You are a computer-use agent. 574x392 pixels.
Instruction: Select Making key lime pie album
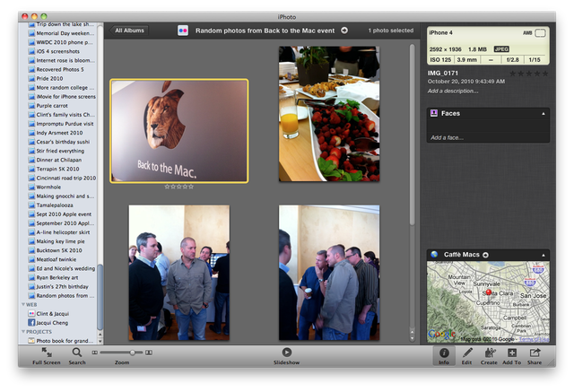(60, 241)
